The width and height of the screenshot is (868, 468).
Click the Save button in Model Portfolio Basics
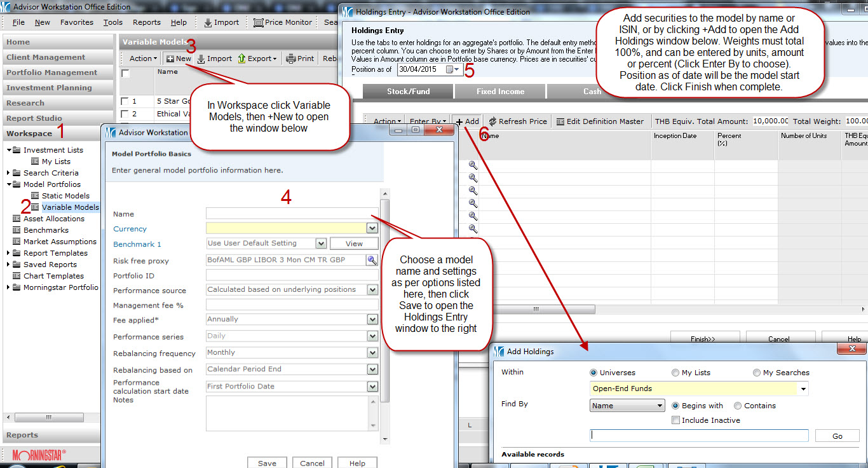click(x=267, y=463)
